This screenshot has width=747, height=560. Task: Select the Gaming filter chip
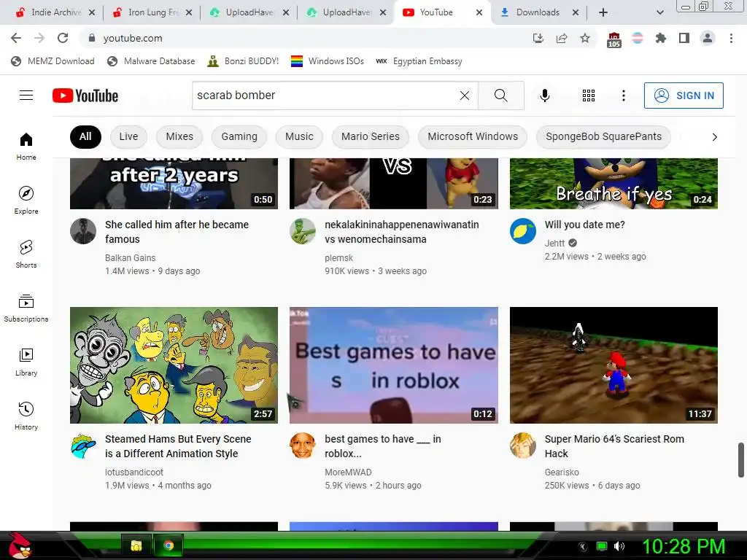pyautogui.click(x=239, y=136)
